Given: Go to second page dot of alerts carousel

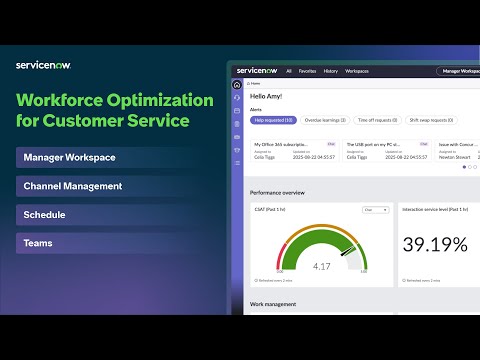Looking at the screenshot, I should pos(470,167).
